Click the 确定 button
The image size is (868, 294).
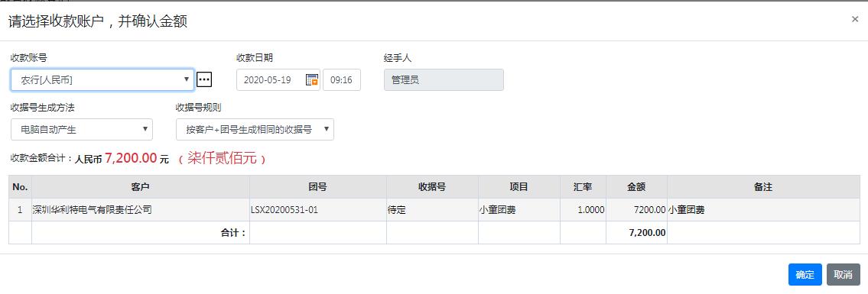805,275
